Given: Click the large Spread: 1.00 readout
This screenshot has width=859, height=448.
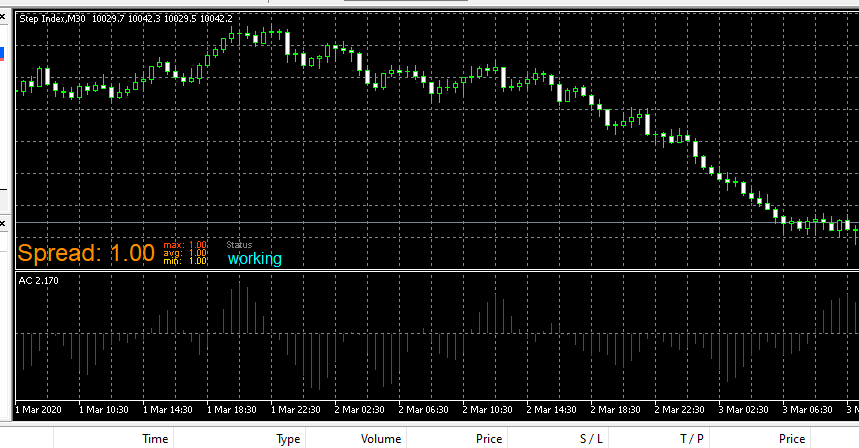Looking at the screenshot, I should coord(86,253).
